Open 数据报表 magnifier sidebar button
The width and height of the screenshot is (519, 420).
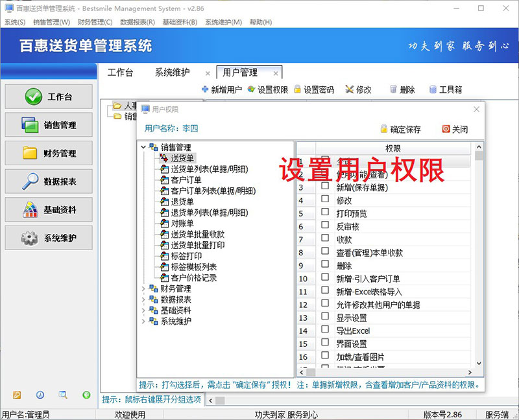[x=49, y=181]
